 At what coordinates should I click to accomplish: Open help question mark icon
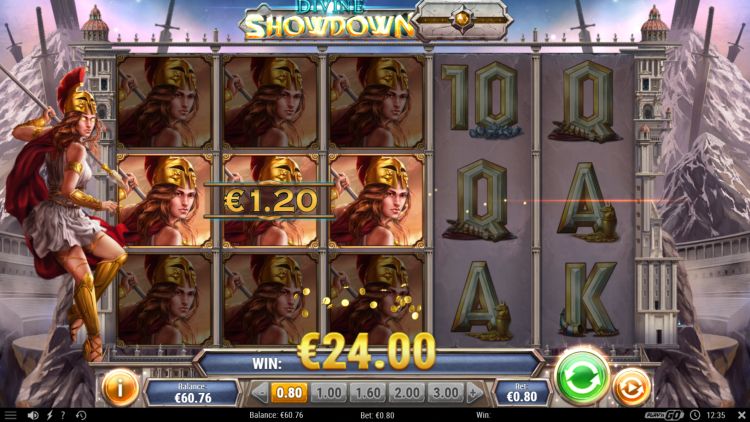click(63, 415)
